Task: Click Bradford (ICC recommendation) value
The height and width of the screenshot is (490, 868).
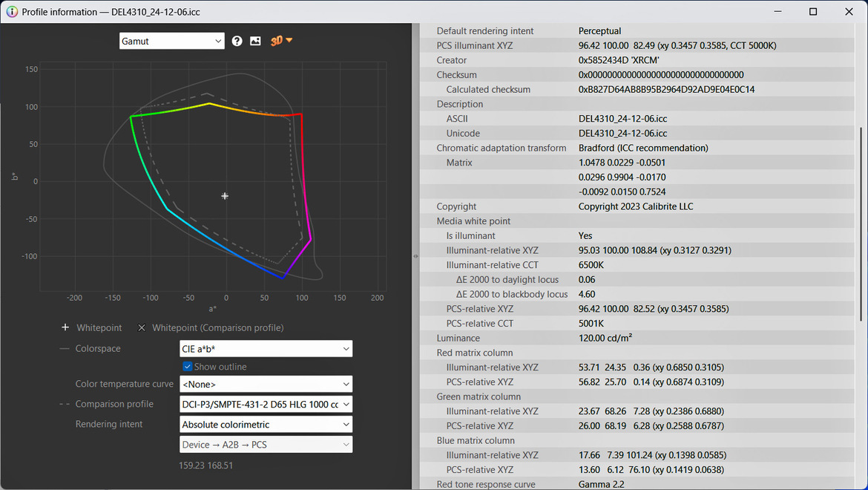Action: coord(643,148)
